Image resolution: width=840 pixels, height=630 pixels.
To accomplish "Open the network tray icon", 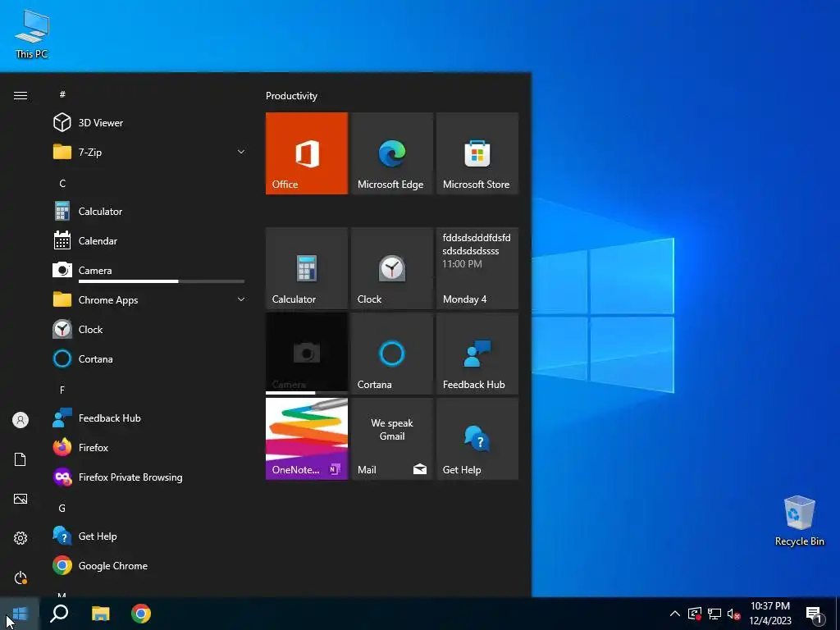I will coord(714,614).
